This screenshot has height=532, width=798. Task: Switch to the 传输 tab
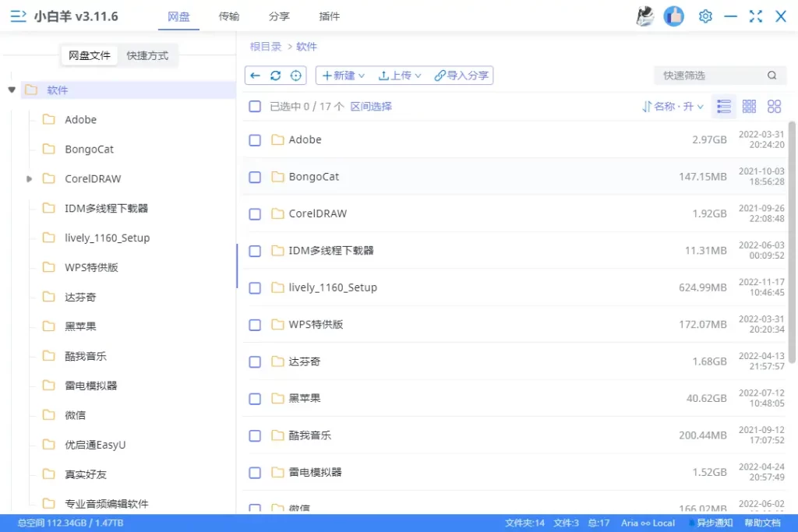(229, 16)
